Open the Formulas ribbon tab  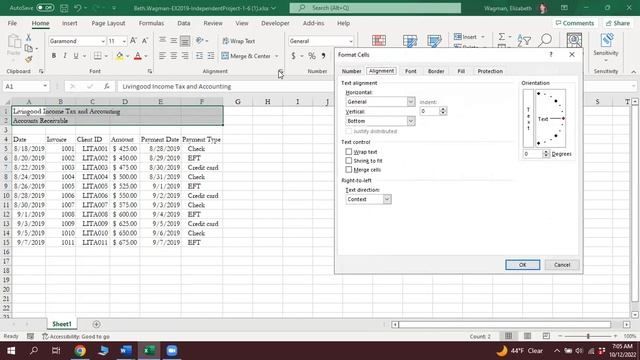(x=151, y=23)
